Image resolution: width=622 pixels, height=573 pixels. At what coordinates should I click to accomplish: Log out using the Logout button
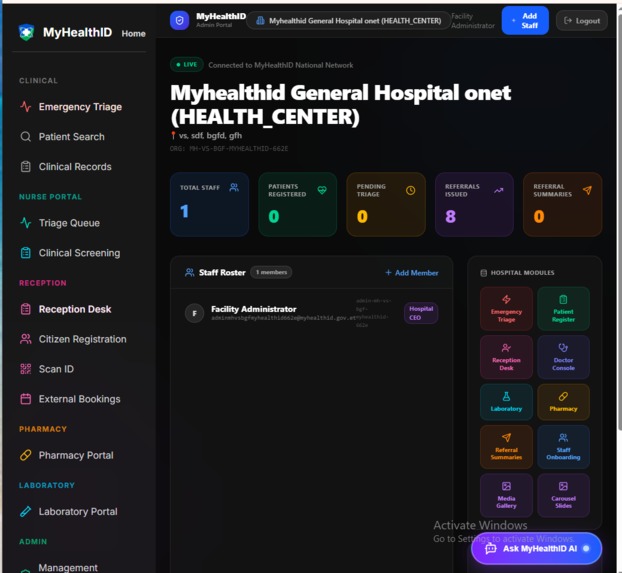click(582, 21)
